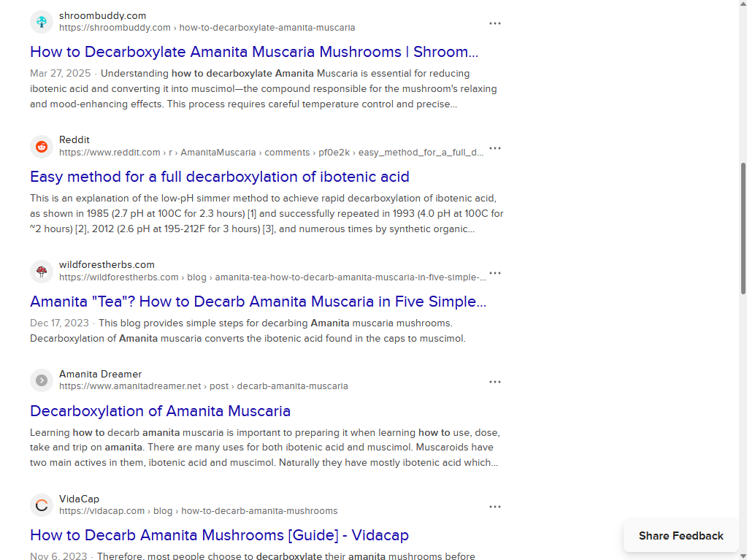Open more options for VidaCap result

tap(495, 507)
